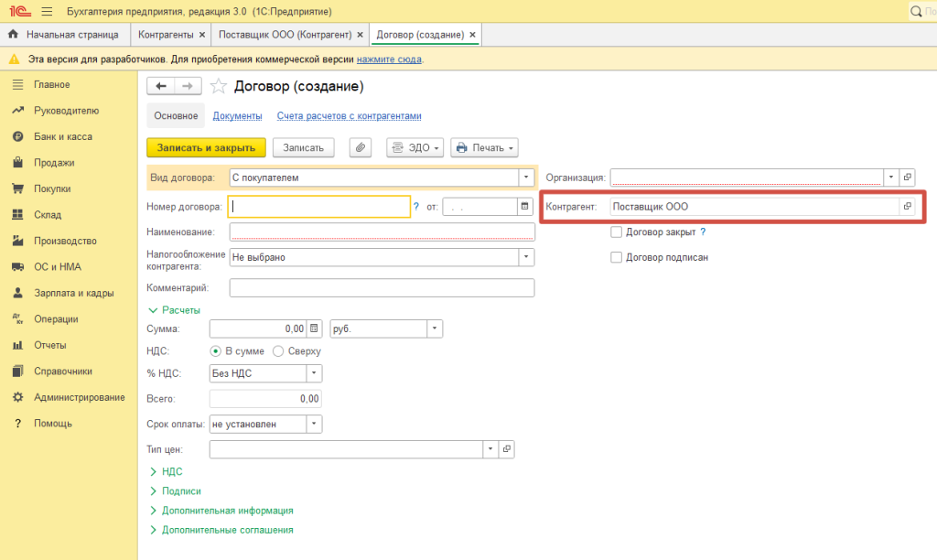Switch to the Контрагенты tab
The image size is (937, 560).
click(x=166, y=35)
